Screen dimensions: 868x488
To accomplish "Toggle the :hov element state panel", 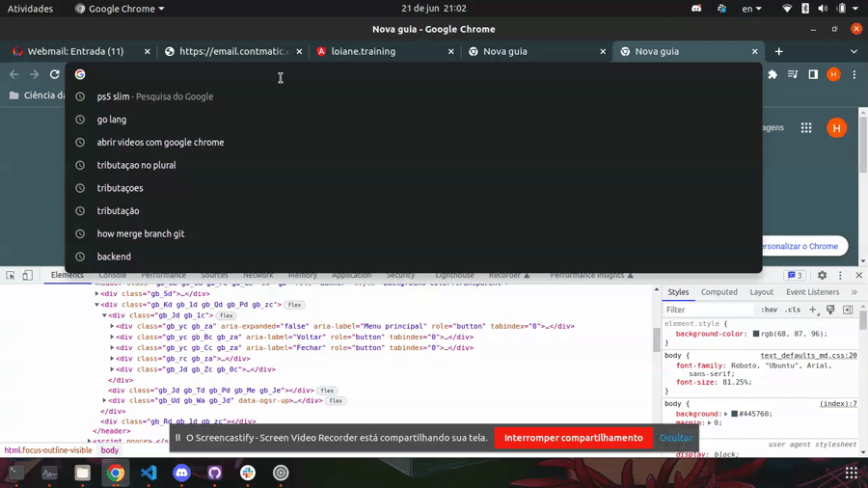I will 769,310.
